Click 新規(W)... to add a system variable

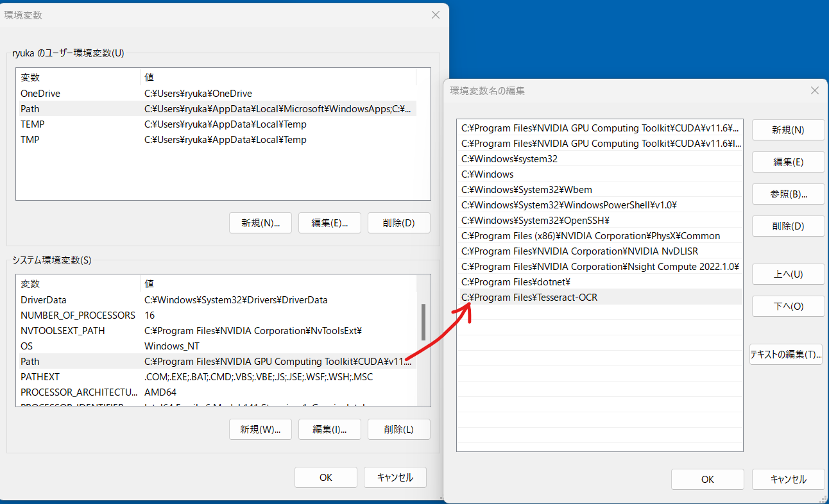(x=260, y=429)
